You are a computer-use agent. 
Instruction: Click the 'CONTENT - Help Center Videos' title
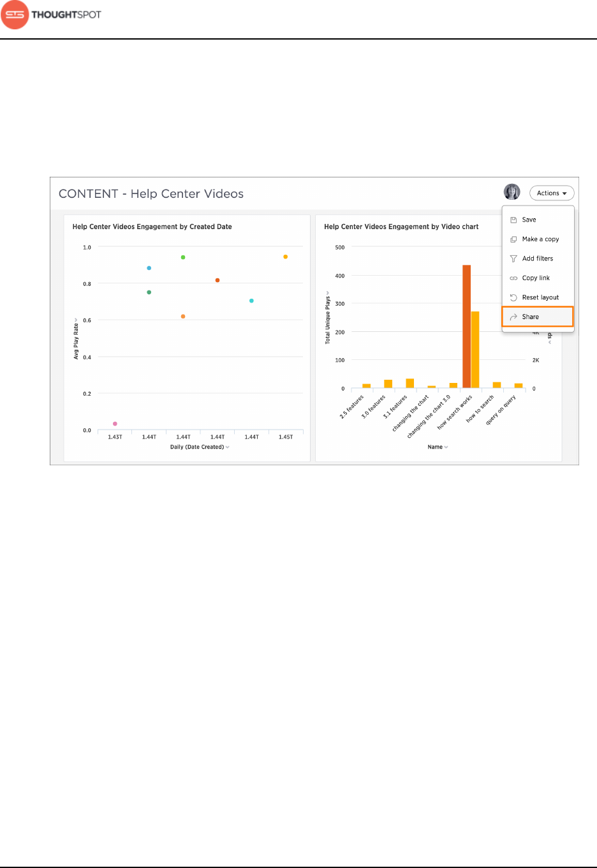click(151, 194)
